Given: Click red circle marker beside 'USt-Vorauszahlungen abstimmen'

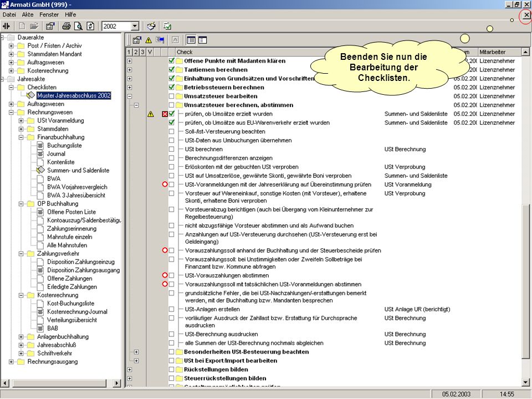Looking at the screenshot, I should click(165, 275).
